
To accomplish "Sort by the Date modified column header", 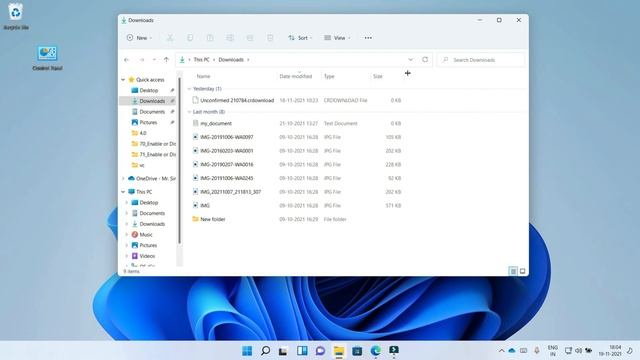I will (296, 76).
